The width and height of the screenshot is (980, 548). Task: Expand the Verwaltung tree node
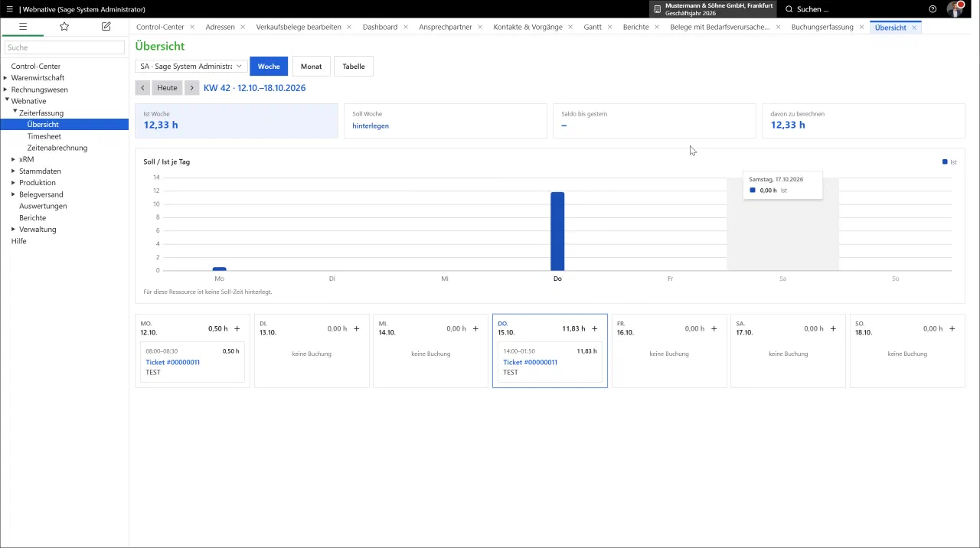pyautogui.click(x=13, y=229)
